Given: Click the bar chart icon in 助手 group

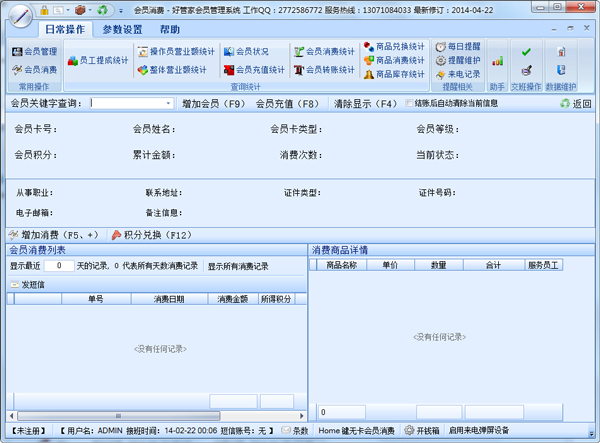Looking at the screenshot, I should coord(497,61).
